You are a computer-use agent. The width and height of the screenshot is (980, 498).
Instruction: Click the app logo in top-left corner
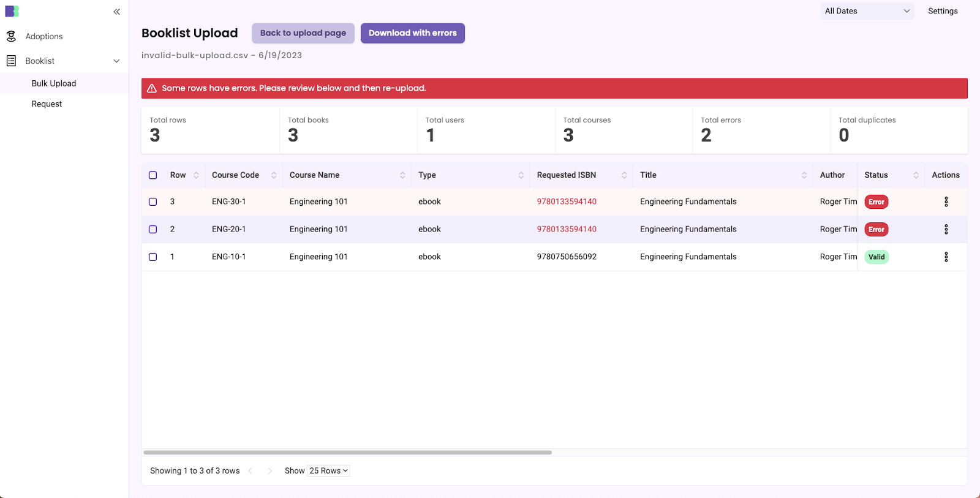[x=12, y=11]
